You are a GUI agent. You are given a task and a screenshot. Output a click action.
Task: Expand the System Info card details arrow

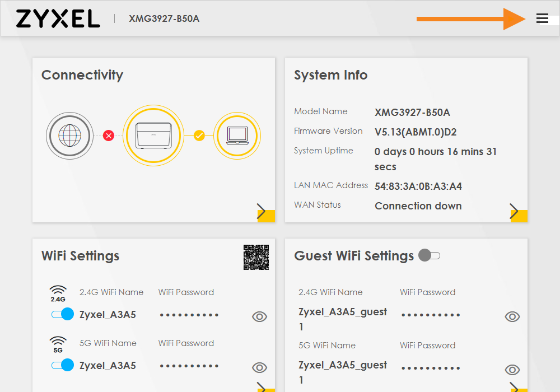click(514, 212)
